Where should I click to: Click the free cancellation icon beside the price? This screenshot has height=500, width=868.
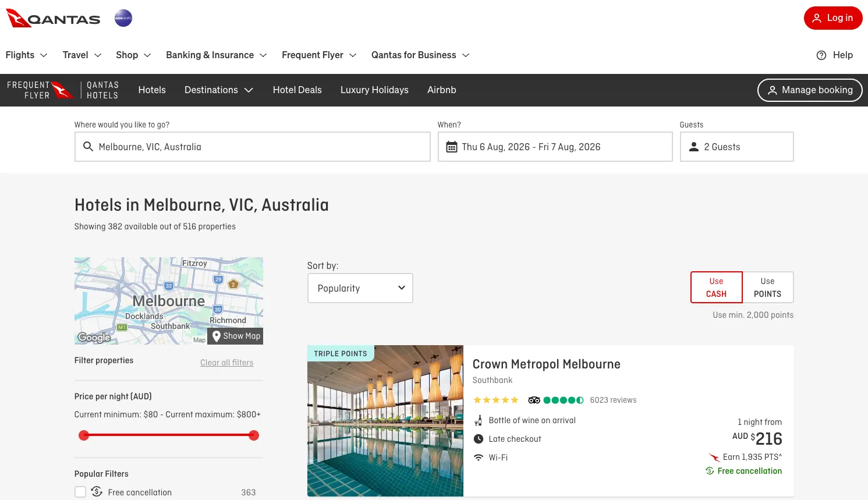tap(710, 471)
